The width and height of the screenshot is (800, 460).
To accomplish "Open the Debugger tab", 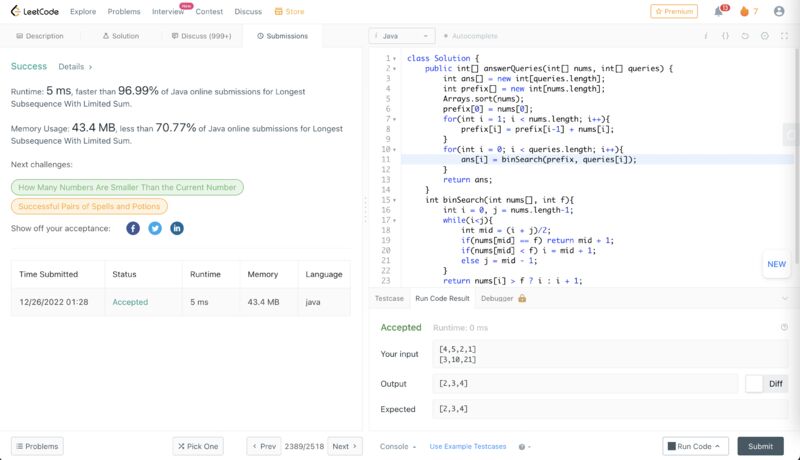I will click(x=496, y=298).
